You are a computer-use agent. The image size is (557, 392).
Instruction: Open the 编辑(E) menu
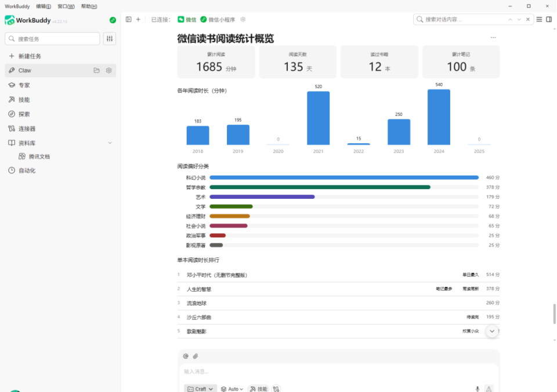click(x=44, y=6)
